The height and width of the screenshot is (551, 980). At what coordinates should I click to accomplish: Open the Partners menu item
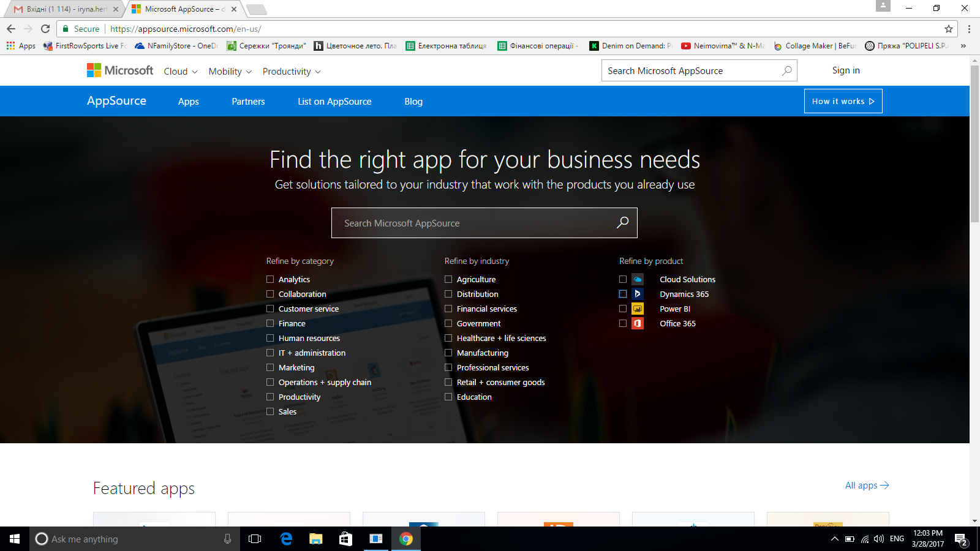click(248, 102)
